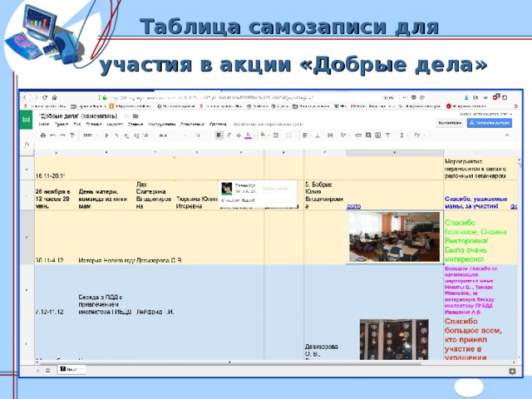Open the fill color bucket icon
The image size is (532, 399).
coord(263,135)
